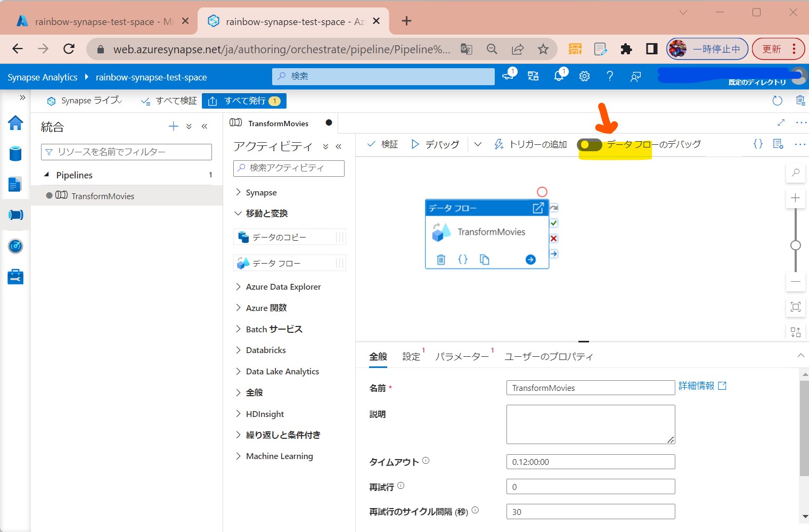Open the Monitor hub gauge icon
809x532 pixels.
click(x=15, y=246)
